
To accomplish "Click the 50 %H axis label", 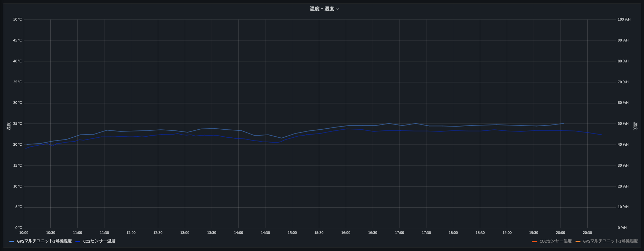I will [x=623, y=124].
